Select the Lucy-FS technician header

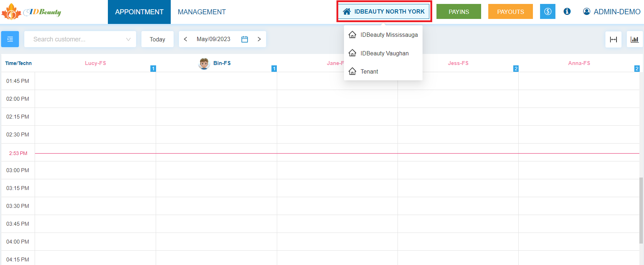coord(95,63)
